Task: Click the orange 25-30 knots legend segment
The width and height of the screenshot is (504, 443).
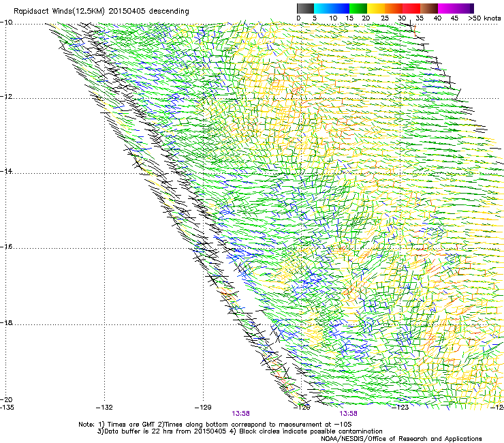Action: pyautogui.click(x=394, y=8)
